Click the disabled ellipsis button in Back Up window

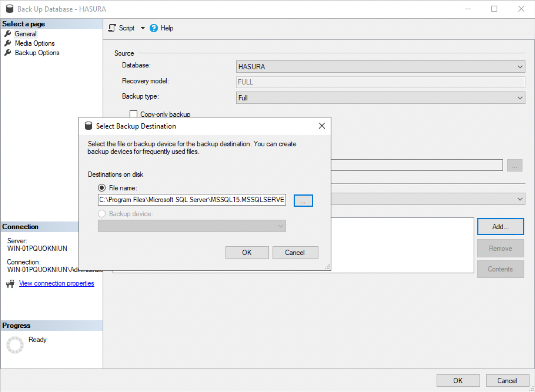pyautogui.click(x=514, y=166)
